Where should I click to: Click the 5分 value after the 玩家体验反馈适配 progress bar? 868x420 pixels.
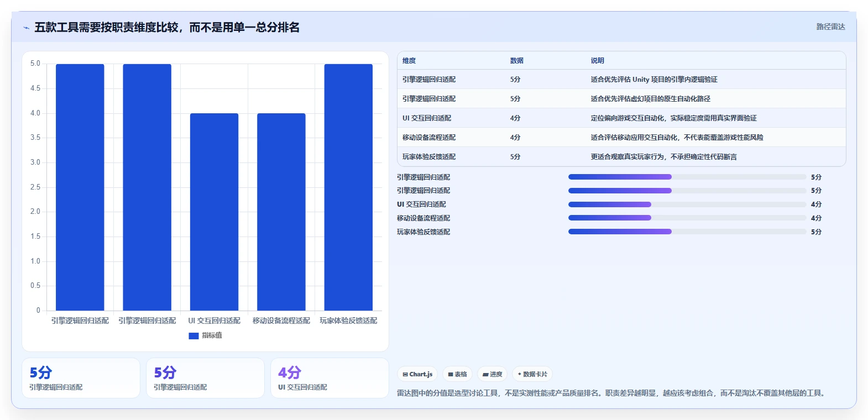(x=816, y=232)
